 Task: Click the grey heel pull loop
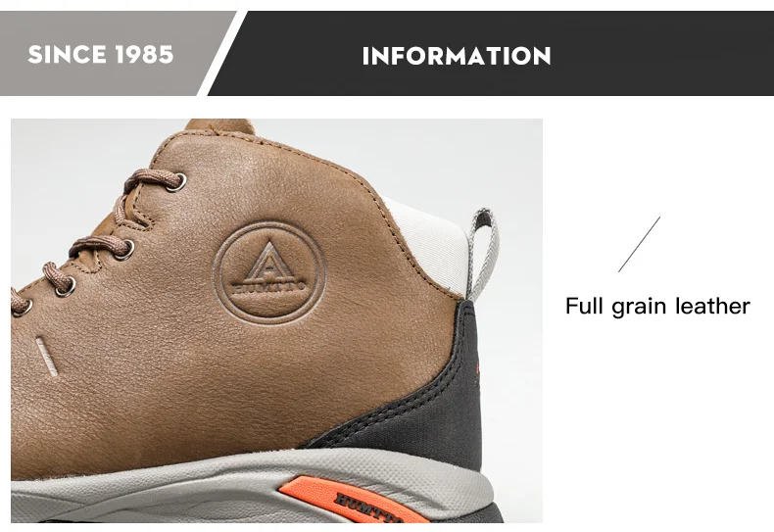pos(483,254)
